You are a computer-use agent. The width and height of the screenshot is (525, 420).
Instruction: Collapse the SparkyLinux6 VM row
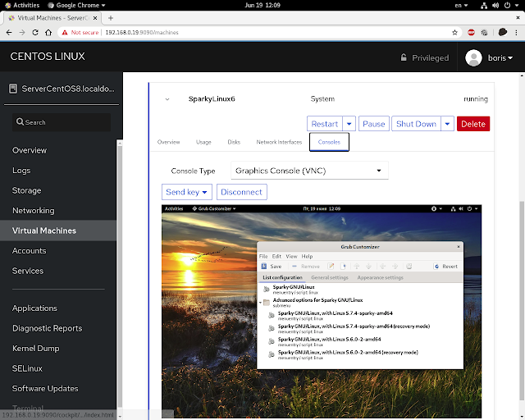167,99
